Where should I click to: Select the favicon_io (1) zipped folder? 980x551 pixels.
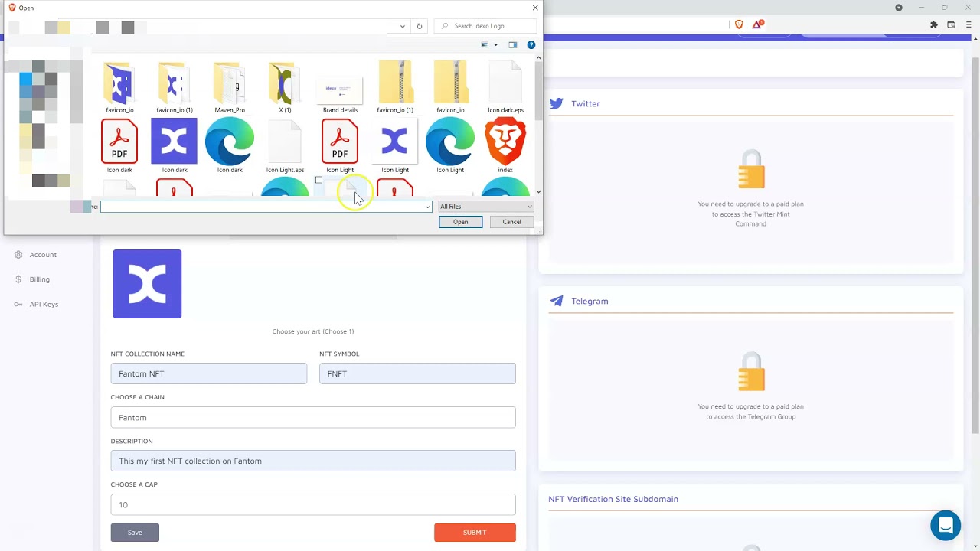tap(395, 87)
